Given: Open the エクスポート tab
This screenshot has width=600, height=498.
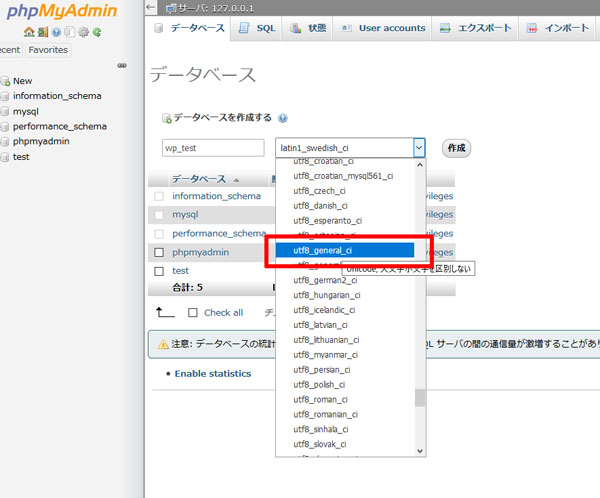Looking at the screenshot, I should point(475,28).
